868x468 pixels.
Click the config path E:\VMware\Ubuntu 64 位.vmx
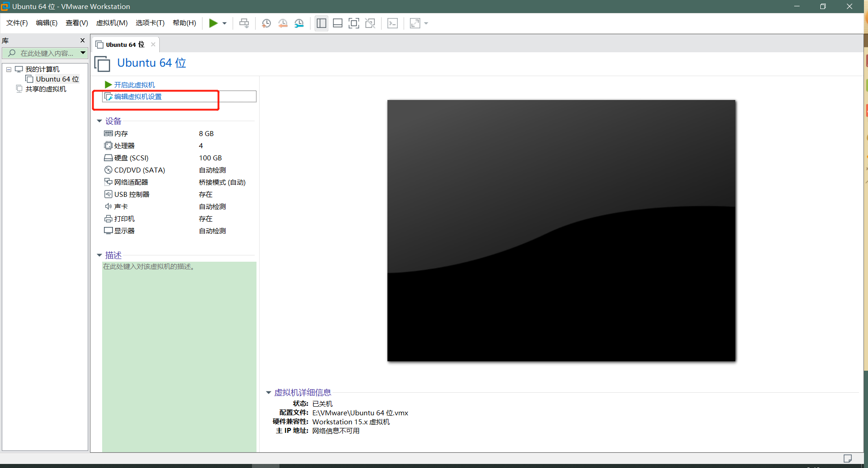(360, 413)
